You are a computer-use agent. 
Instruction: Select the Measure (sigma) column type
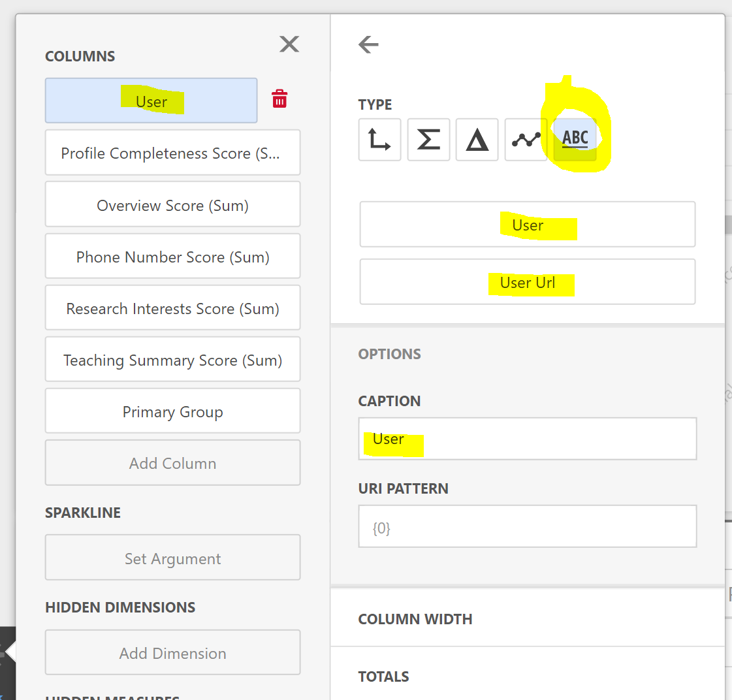tap(428, 140)
